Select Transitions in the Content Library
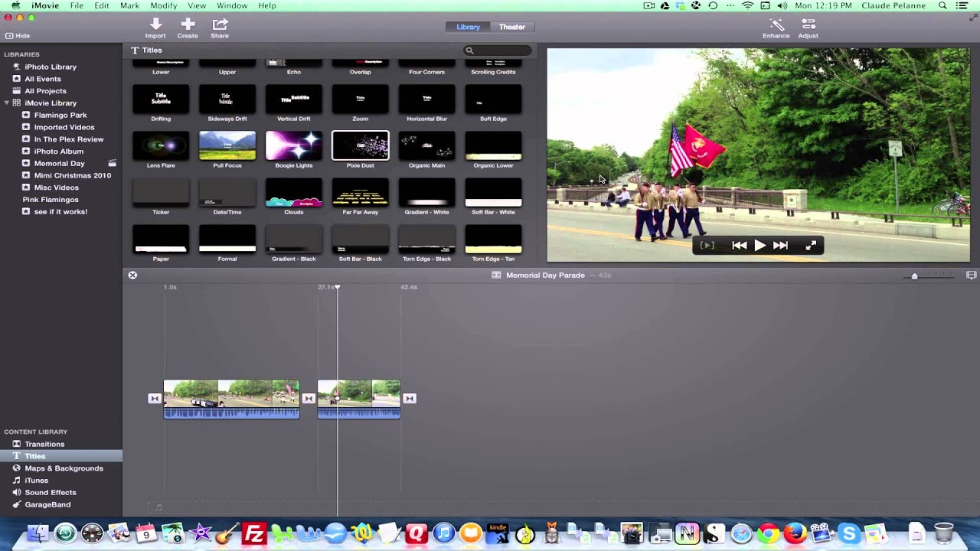The image size is (980, 551). pos(44,444)
